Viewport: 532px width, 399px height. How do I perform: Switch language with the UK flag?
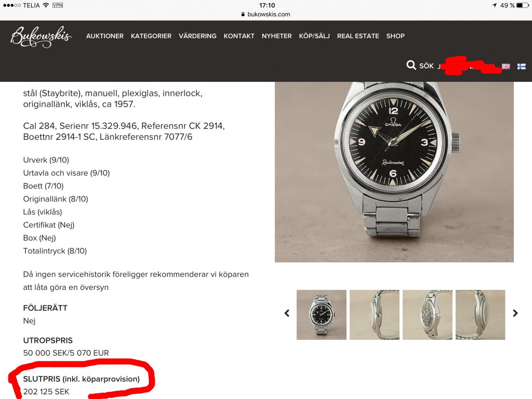pos(506,66)
